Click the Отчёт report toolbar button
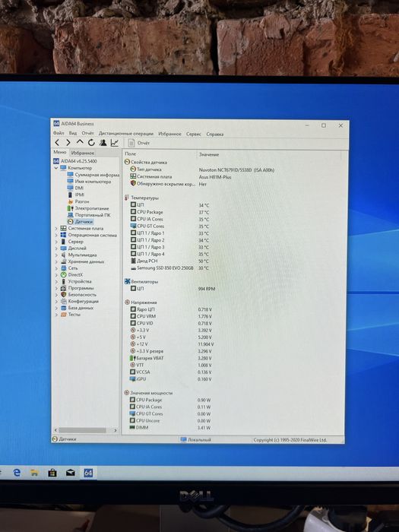 click(x=139, y=143)
